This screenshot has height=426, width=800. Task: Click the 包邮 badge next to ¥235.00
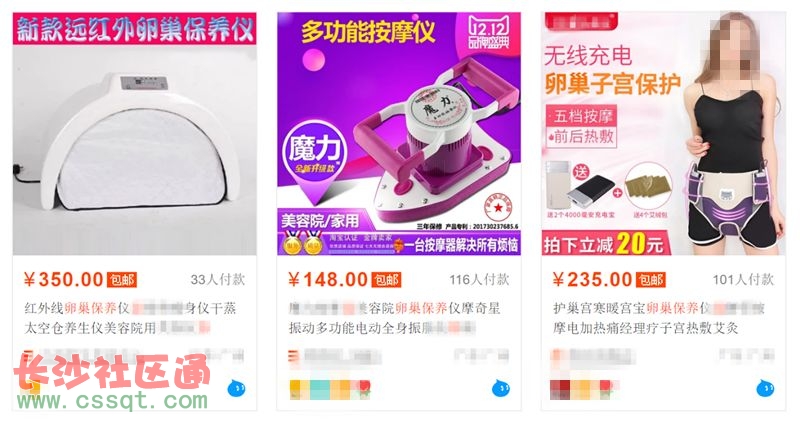[651, 280]
